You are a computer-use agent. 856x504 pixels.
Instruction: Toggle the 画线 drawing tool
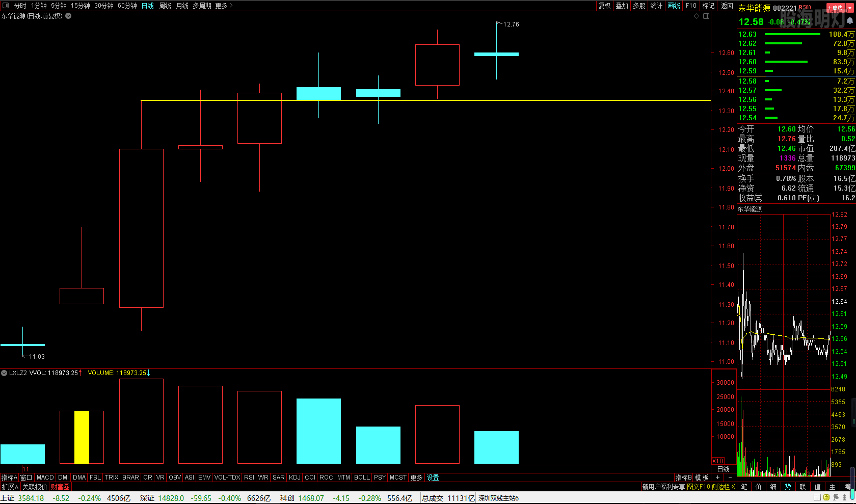[674, 6]
